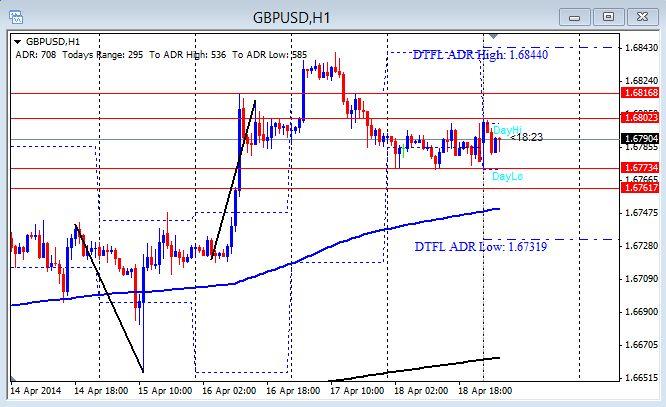Click the current price label 1.67904
This screenshot has width=666, height=407.
[x=641, y=138]
